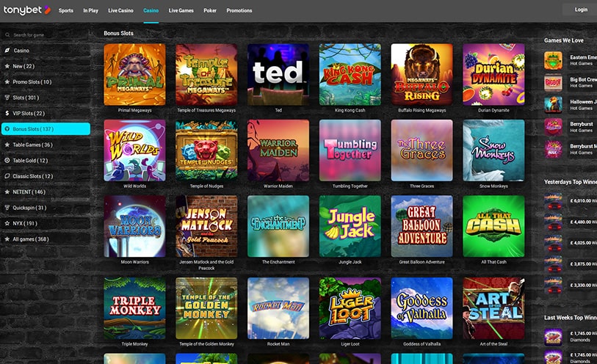Click the clock icon beside Table Gold
This screenshot has height=364, width=597.
pyautogui.click(x=7, y=161)
